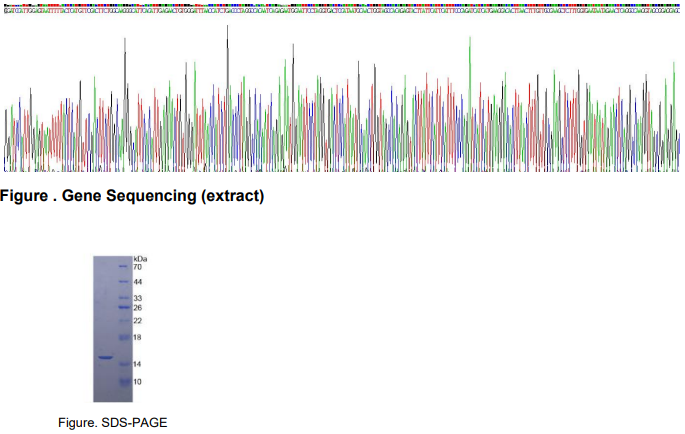Click the gene sequencing chromatogram image
The image size is (685, 434).
point(342,87)
